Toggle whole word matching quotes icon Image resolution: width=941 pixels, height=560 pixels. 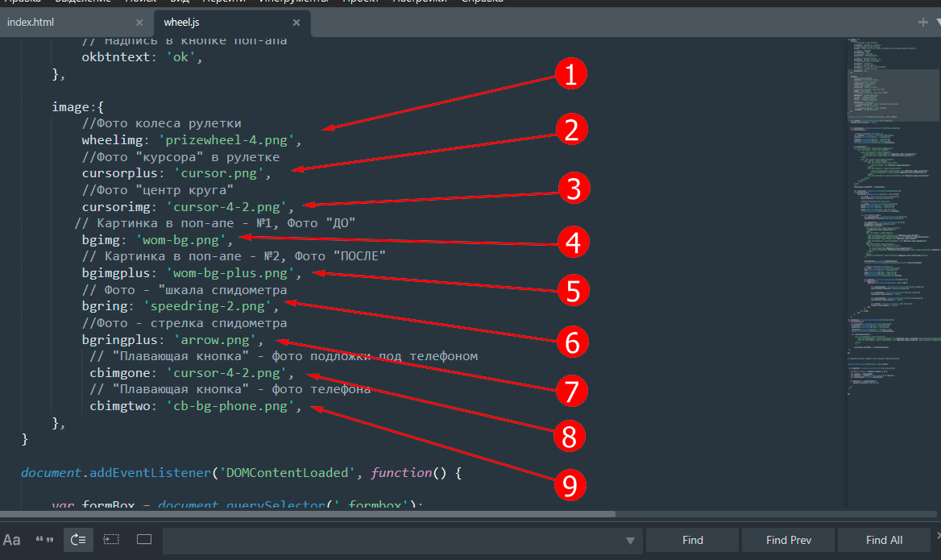[x=44, y=540]
